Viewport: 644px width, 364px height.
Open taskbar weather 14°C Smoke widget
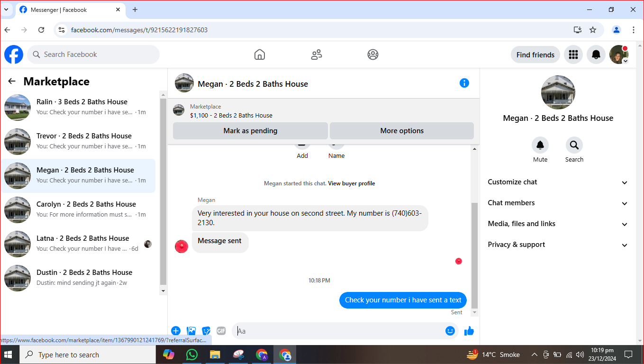pyautogui.click(x=493, y=355)
